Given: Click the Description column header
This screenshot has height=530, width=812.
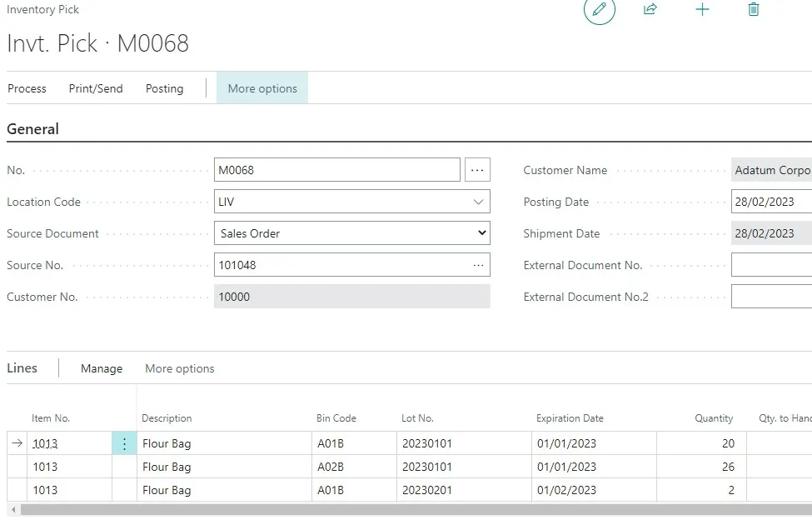Looking at the screenshot, I should point(167,418).
